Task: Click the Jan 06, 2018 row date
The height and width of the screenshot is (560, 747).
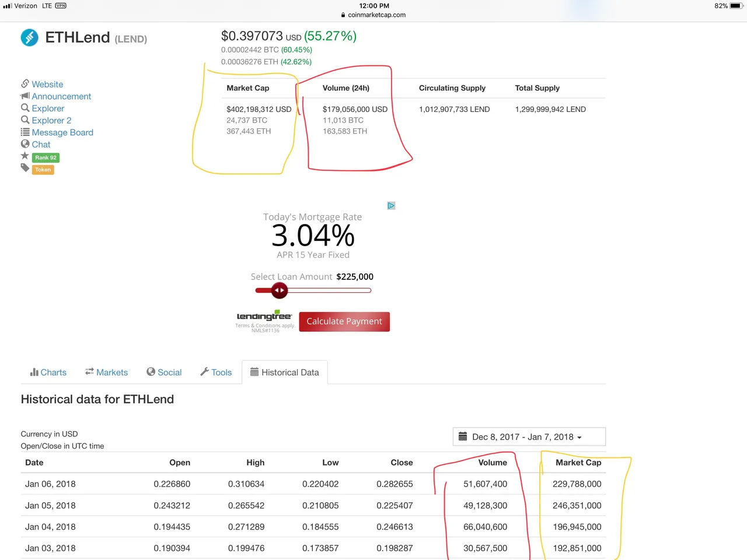Action: point(50,484)
